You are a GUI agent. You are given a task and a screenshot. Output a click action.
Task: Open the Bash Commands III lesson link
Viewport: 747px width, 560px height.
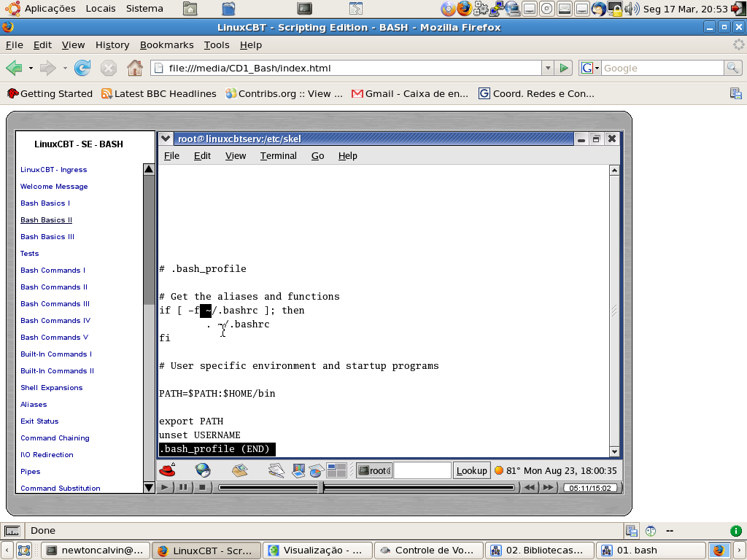pyautogui.click(x=55, y=304)
